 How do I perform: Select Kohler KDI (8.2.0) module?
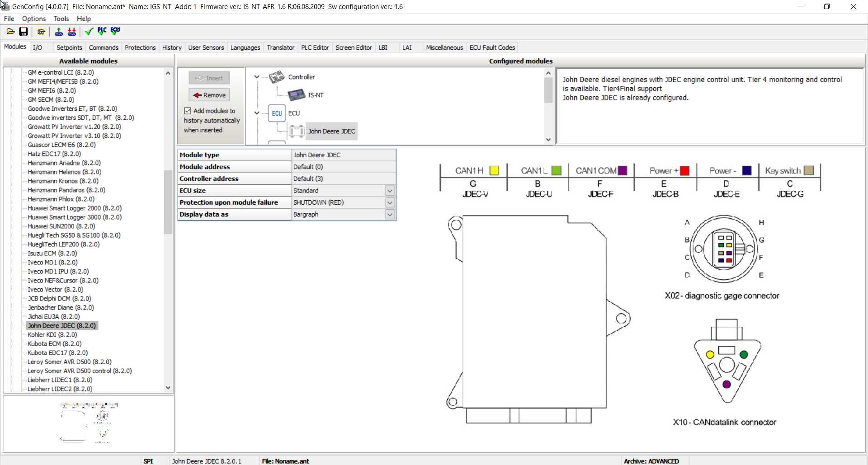pos(52,334)
